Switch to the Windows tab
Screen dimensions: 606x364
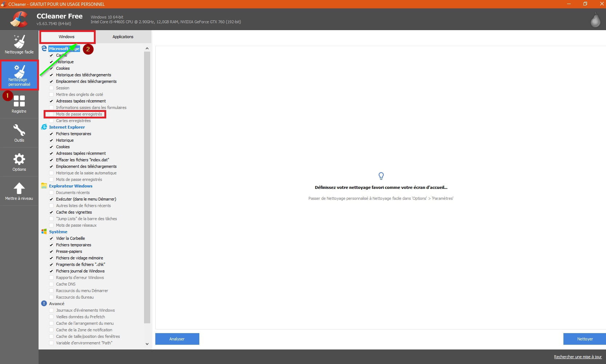67,37
